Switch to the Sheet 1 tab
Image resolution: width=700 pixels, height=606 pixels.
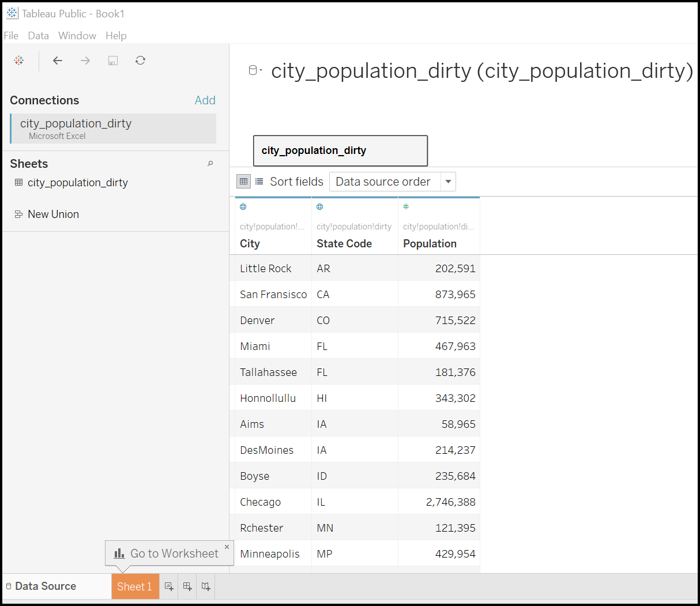[x=134, y=586]
